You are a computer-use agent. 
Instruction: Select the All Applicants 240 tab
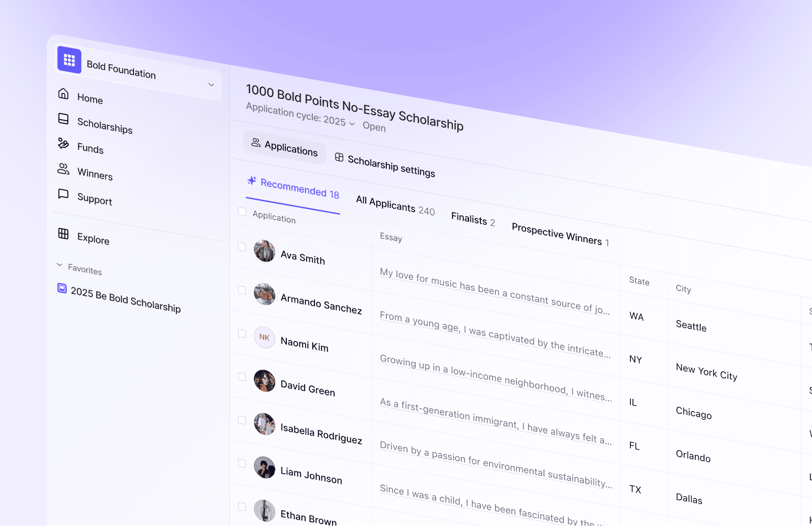pos(395,206)
